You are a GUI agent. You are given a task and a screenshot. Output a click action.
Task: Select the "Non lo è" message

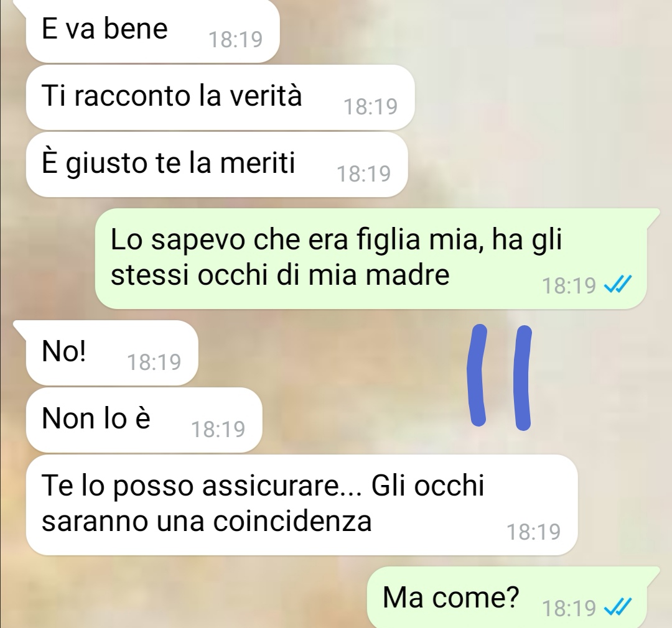(144, 420)
